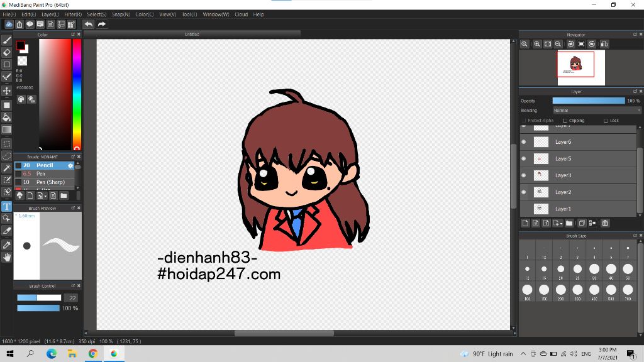Open the Help menu

click(x=258, y=14)
